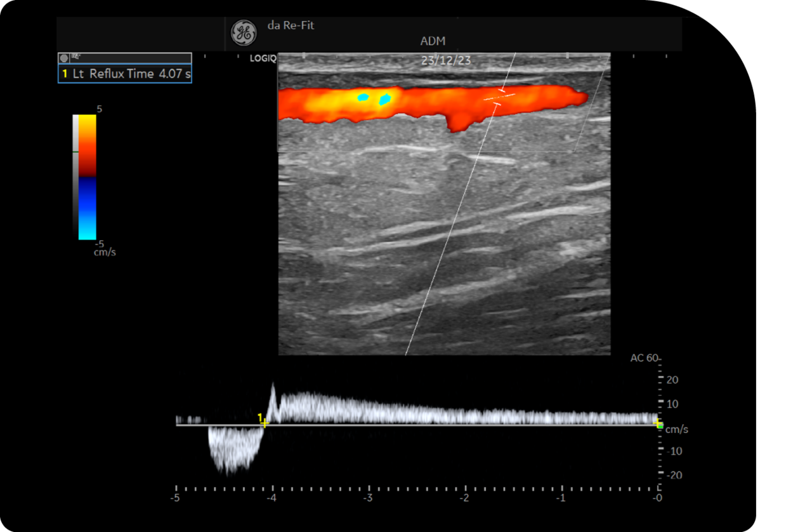Click the -1 label on the time axis
The height and width of the screenshot is (532, 812).
click(561, 498)
